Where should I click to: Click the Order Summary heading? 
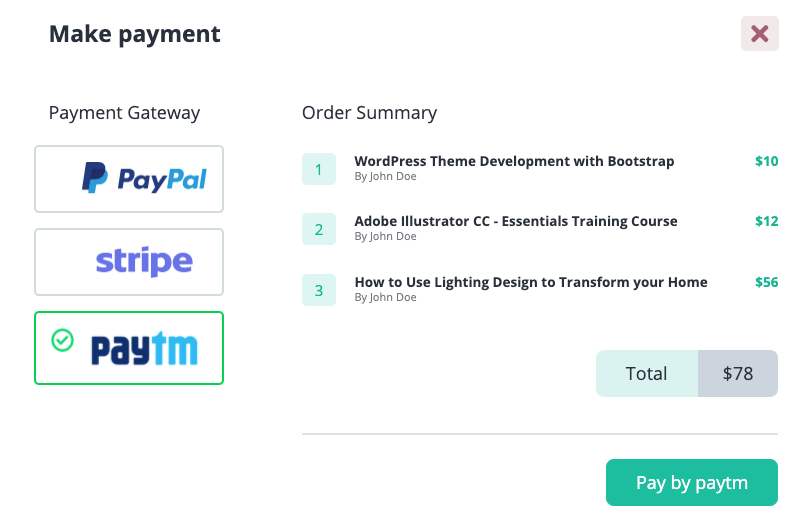(369, 113)
